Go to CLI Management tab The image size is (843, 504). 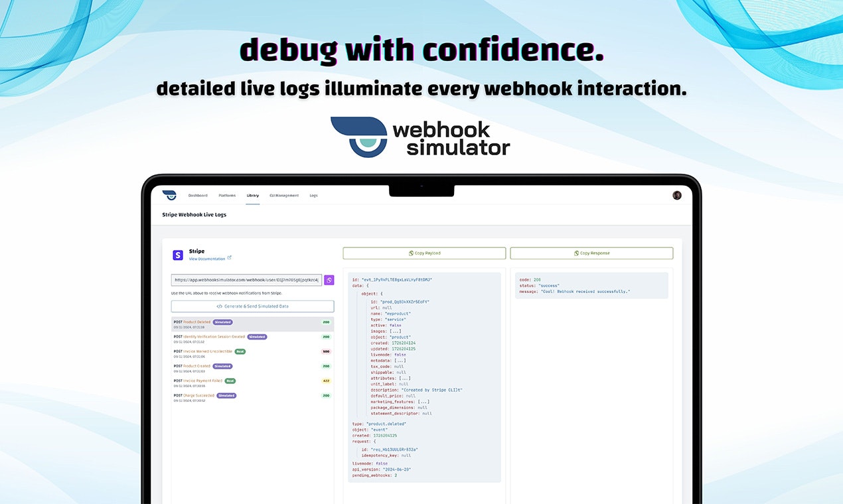pyautogui.click(x=284, y=196)
